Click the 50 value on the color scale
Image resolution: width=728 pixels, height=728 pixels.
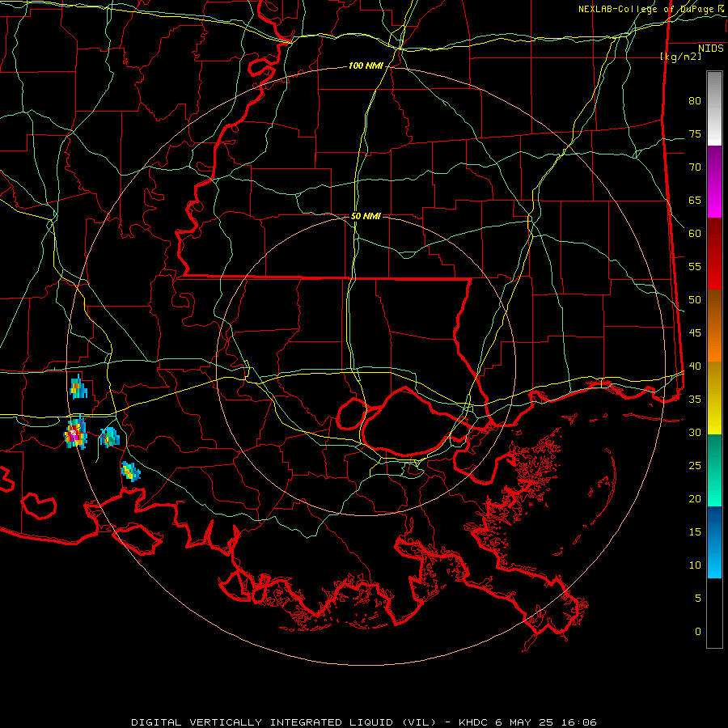tap(695, 299)
